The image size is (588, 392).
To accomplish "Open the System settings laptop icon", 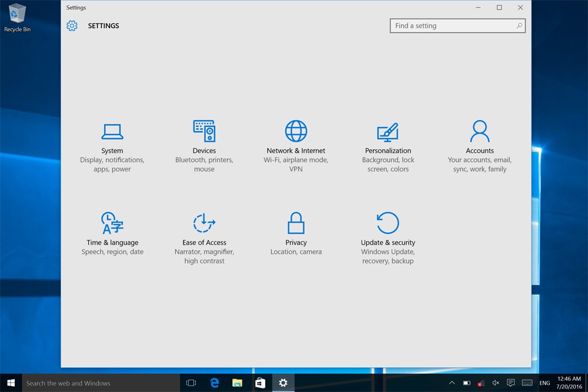I will [x=112, y=132].
